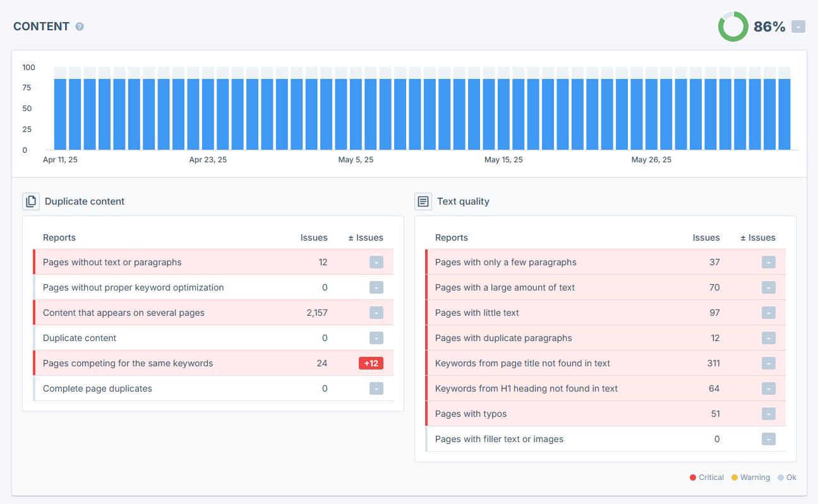Open the Pages with little text report
Image resolution: width=818 pixels, height=504 pixels.
pyautogui.click(x=477, y=313)
